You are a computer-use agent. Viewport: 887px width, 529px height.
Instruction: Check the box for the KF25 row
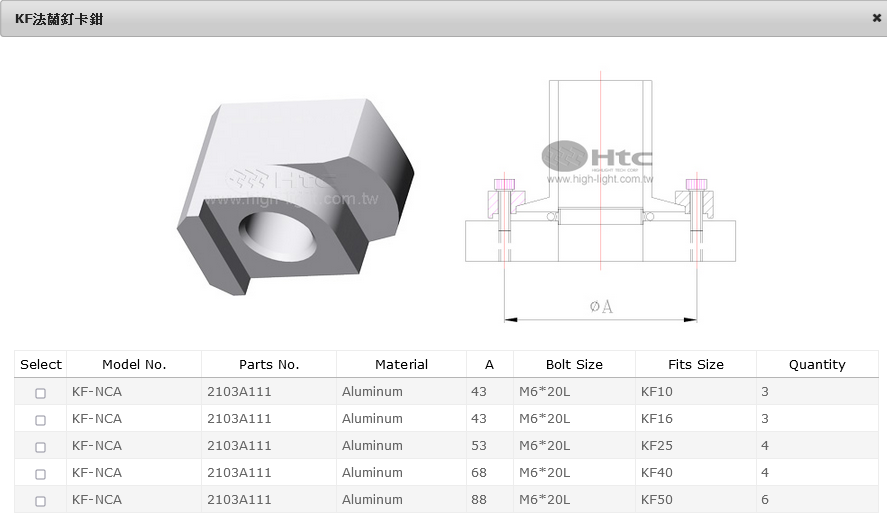(41, 447)
